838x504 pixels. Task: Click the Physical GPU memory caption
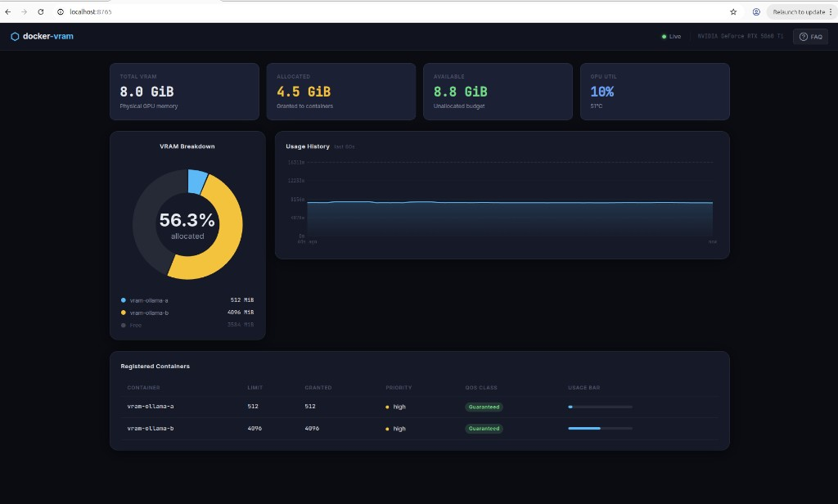click(149, 106)
